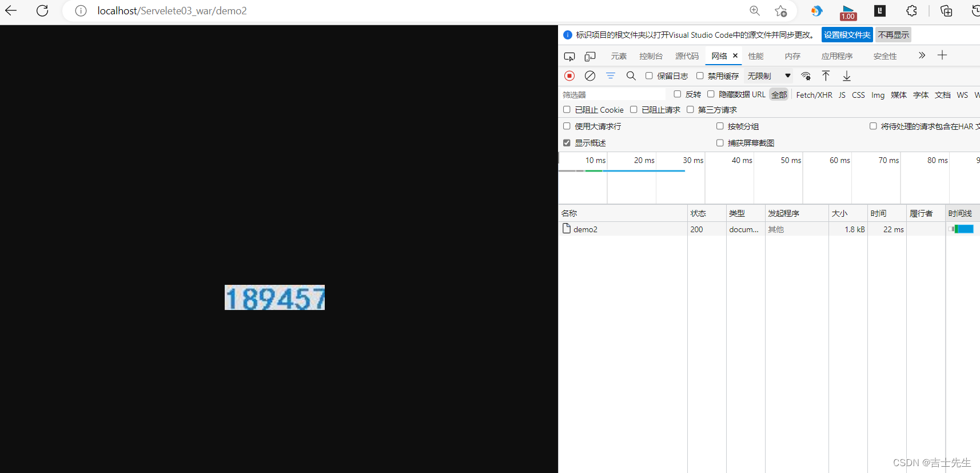Expand more DevTools tabs chevron

(922, 55)
